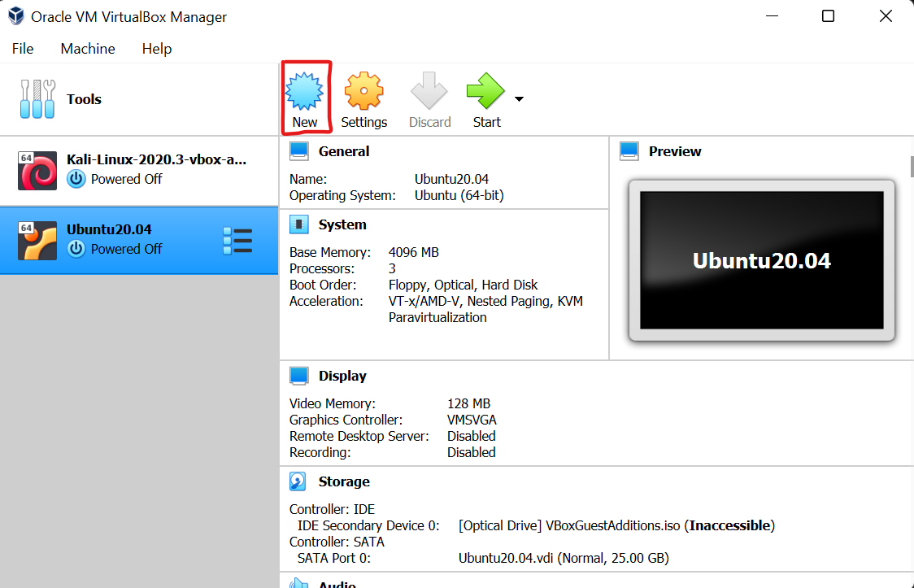Click the System section icon

[x=298, y=224]
